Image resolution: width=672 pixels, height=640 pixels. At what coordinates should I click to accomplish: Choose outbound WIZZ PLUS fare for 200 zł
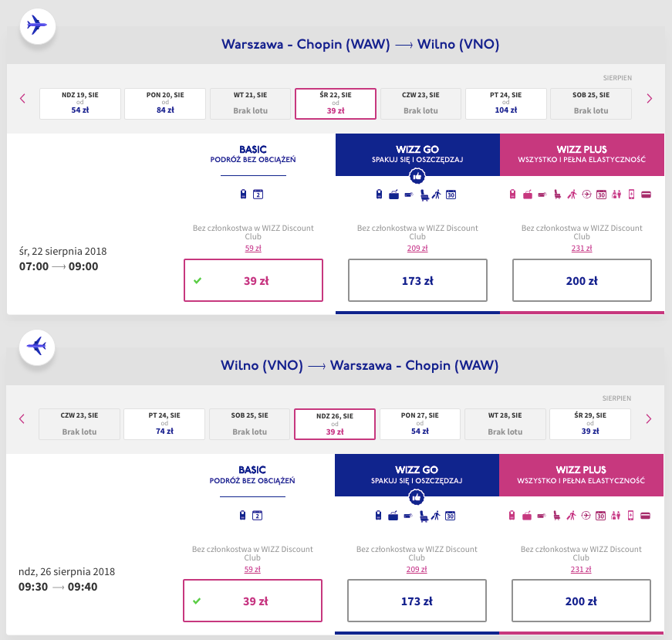pyautogui.click(x=582, y=280)
